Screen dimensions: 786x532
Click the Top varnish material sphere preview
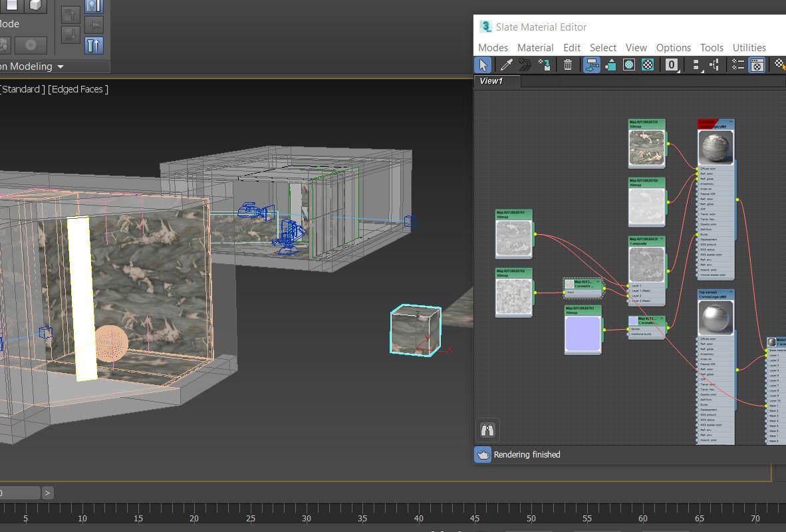tap(716, 319)
